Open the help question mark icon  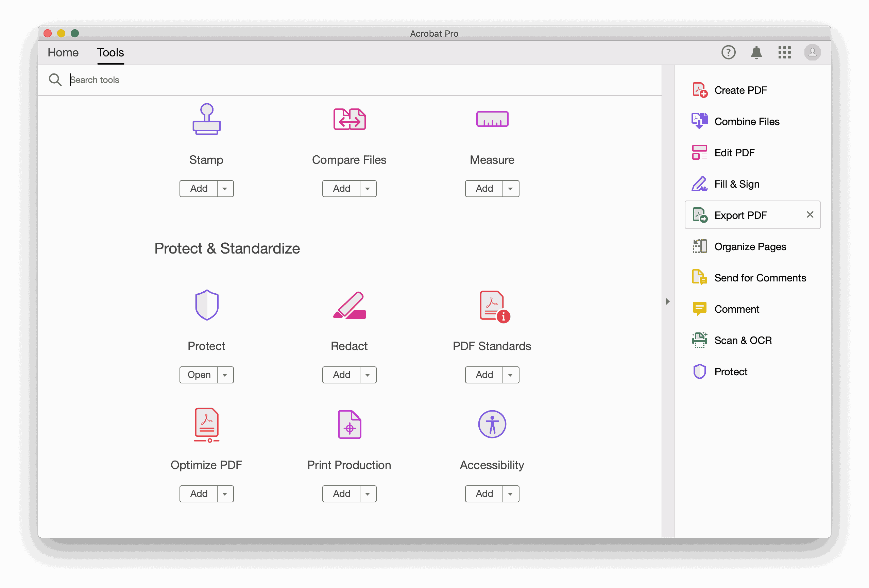click(728, 52)
